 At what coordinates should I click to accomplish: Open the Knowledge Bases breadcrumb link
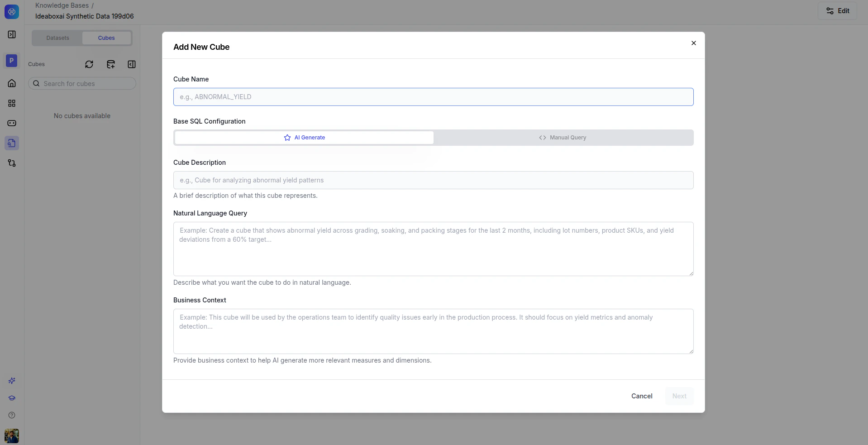click(62, 5)
